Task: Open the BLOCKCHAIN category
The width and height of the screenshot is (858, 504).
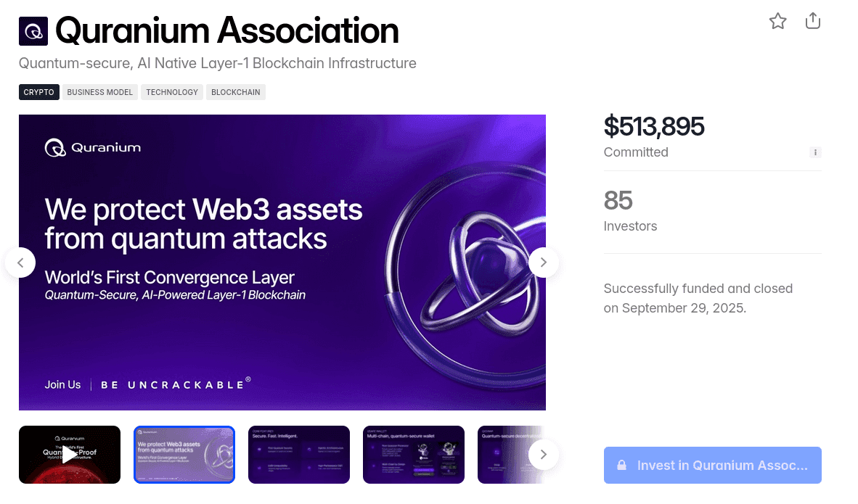Action: click(x=235, y=92)
